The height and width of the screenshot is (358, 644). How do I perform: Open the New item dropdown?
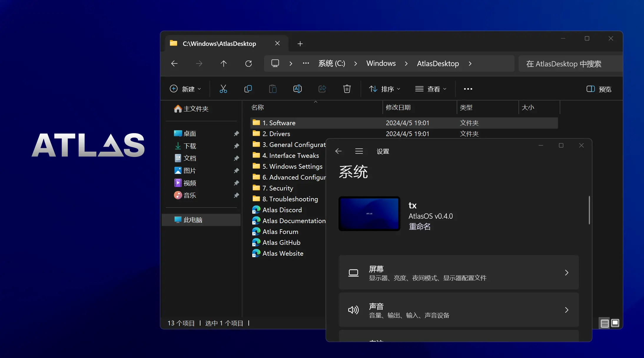click(185, 89)
